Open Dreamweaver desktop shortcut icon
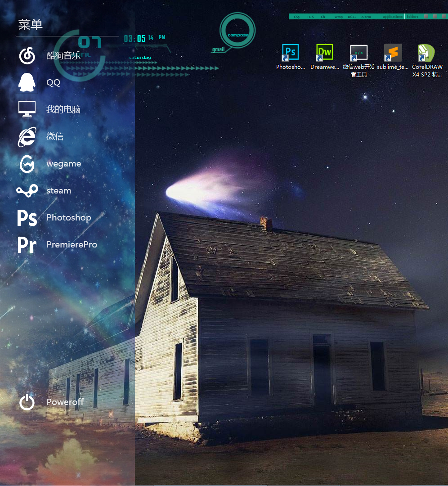448x486 pixels. coord(324,52)
